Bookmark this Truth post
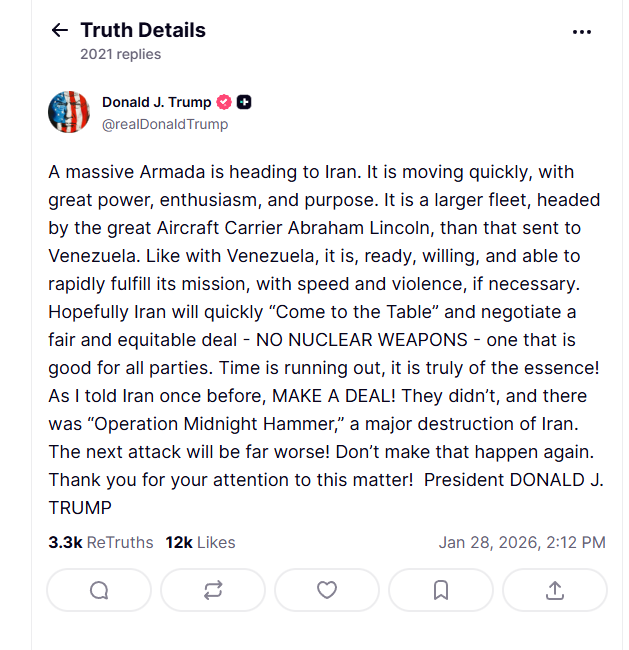 pyautogui.click(x=441, y=590)
